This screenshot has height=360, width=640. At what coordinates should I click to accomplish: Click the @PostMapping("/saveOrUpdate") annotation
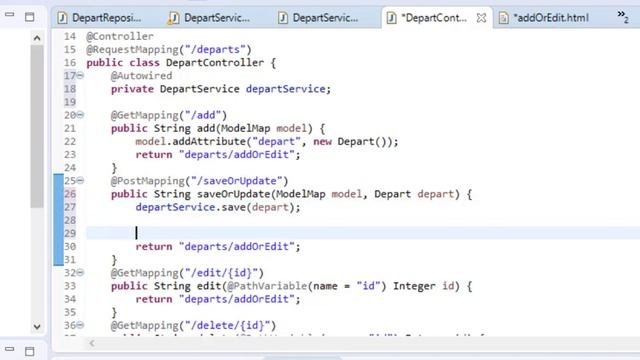pyautogui.click(x=199, y=180)
